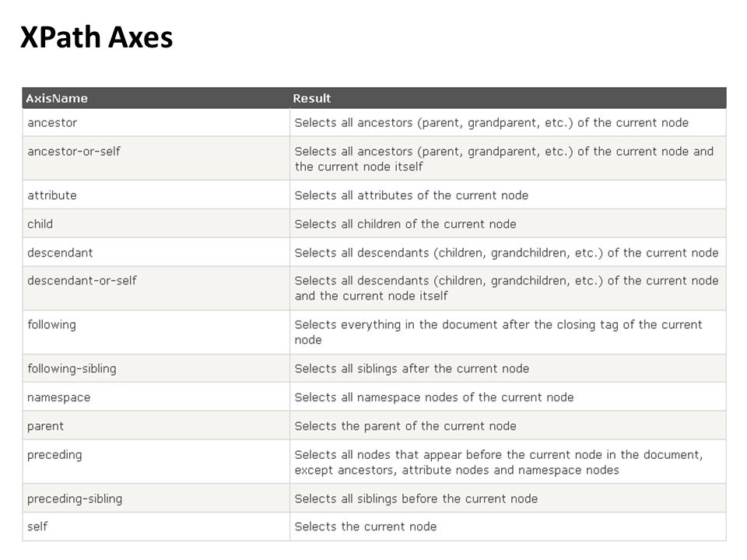Select the Result column header
Screen dimensions: 747x560
(311, 99)
